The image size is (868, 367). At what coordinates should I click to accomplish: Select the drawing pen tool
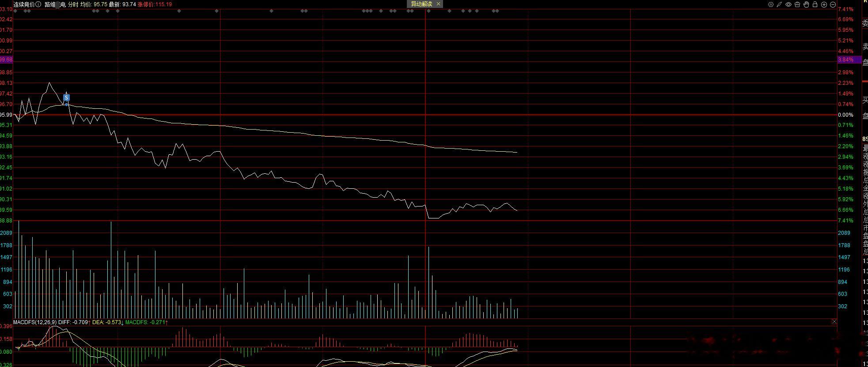(x=779, y=4)
